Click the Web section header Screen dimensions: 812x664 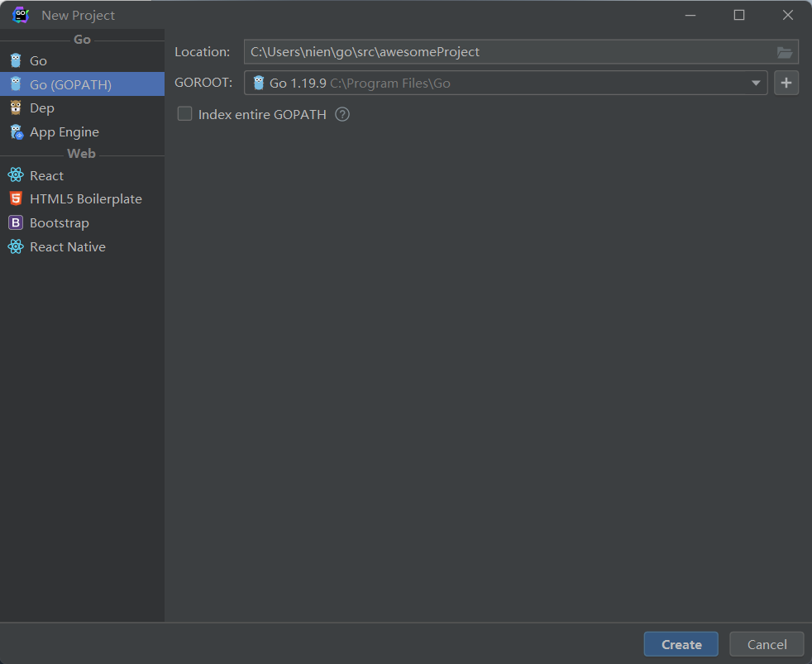click(x=81, y=153)
